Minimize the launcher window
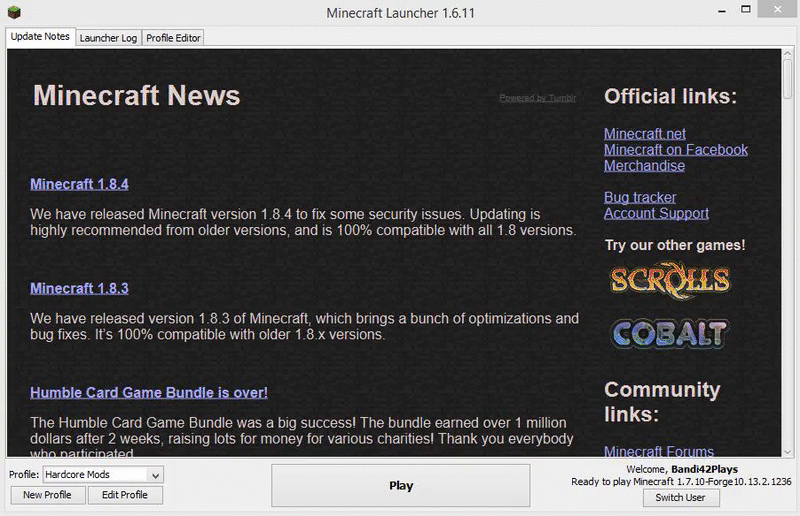The image size is (800, 516). tap(722, 10)
